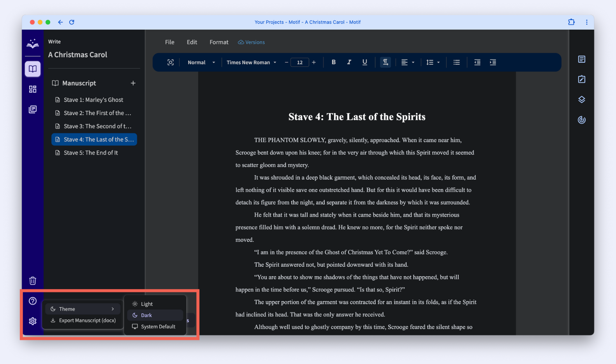This screenshot has width=616, height=364.
Task: Select the Dark theme option
Action: [155, 315]
